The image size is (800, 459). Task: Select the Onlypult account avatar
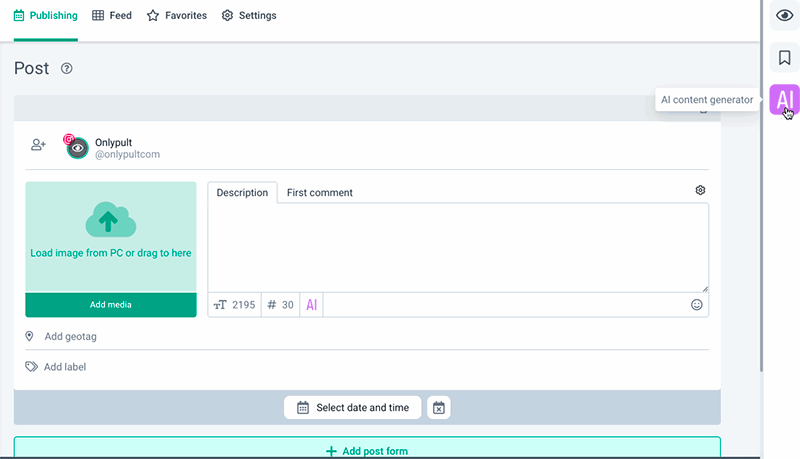77,148
